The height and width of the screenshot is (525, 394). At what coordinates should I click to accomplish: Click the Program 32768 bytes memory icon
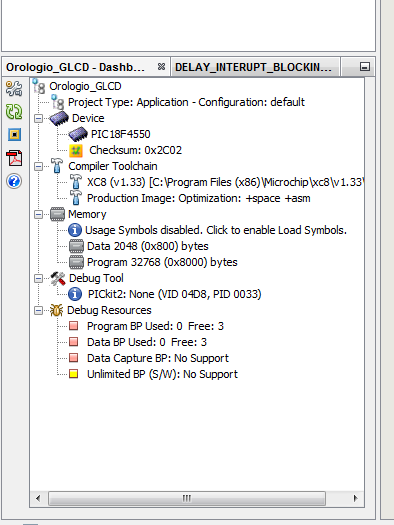(76, 262)
